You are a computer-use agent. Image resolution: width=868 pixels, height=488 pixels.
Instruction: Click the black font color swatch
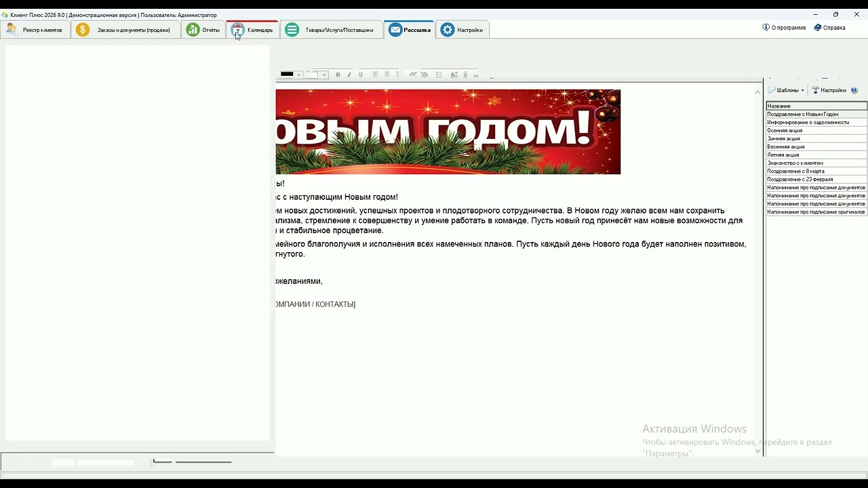(287, 75)
